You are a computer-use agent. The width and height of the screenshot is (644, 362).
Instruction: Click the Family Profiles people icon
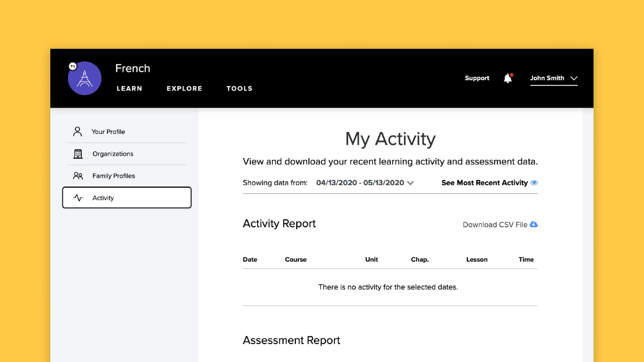coord(78,176)
